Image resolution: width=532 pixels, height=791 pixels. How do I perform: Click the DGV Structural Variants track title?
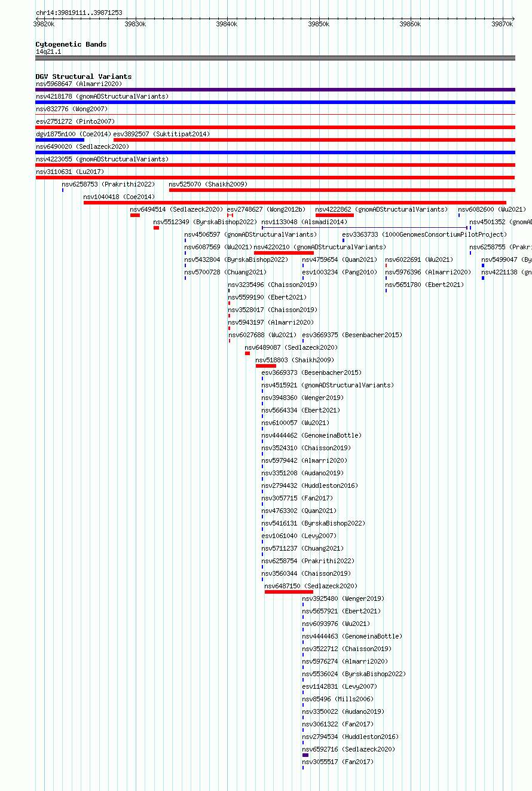point(84,77)
